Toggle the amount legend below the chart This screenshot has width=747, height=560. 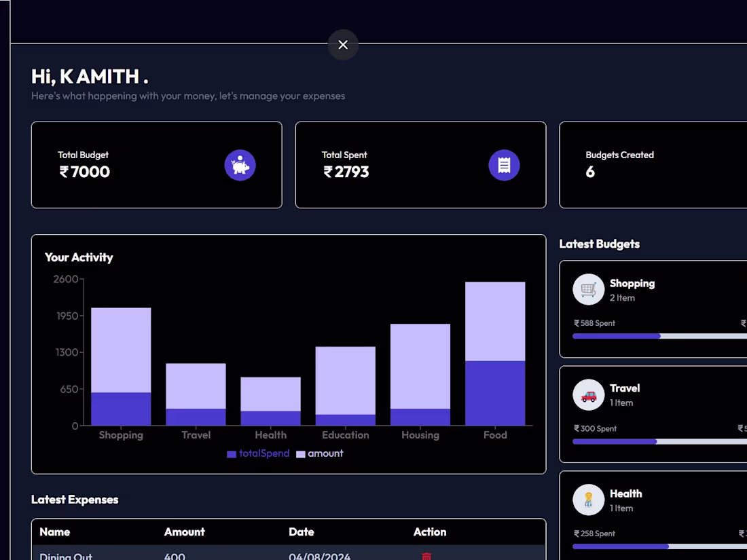320,453
